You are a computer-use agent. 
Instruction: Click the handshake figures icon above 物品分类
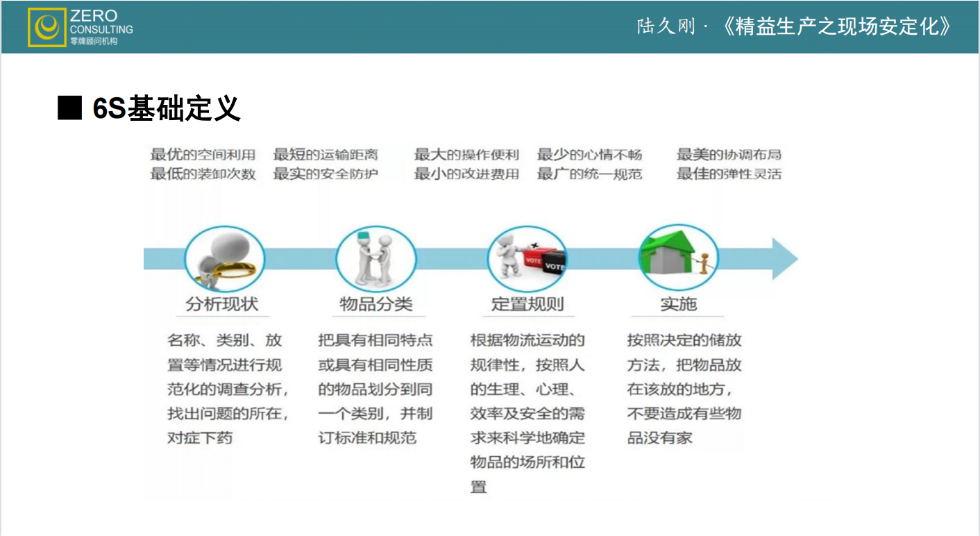(375, 259)
